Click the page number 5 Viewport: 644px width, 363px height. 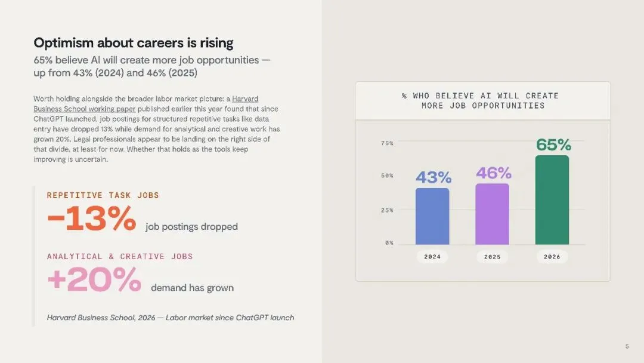[x=627, y=346]
